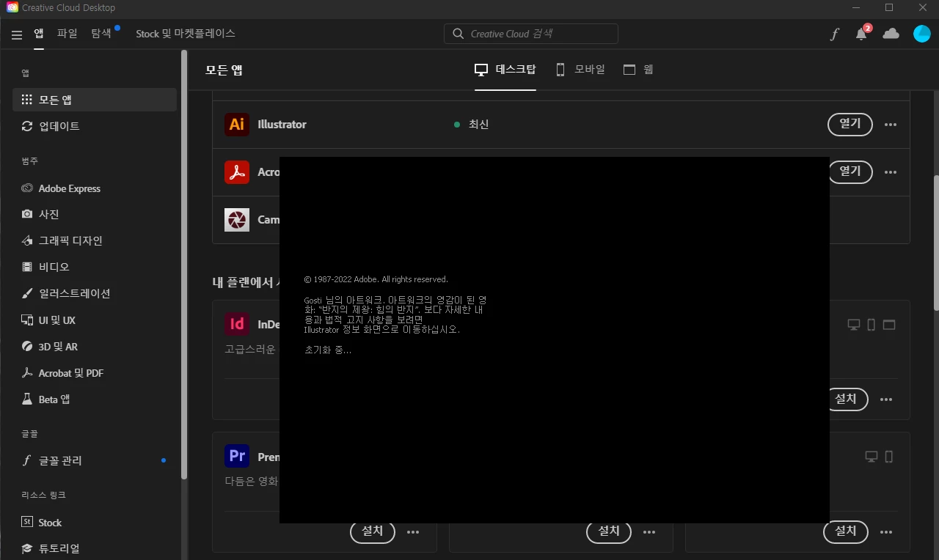Open the account profile avatar

click(921, 34)
